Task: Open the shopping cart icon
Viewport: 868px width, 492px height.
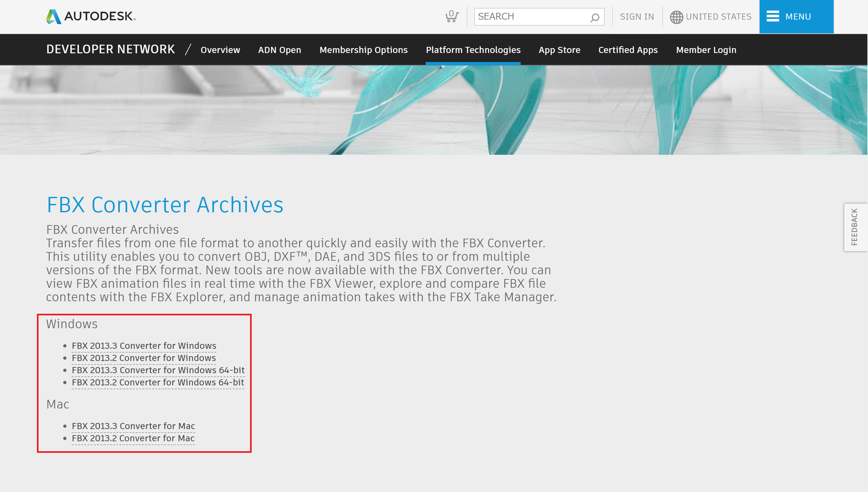Action: 452,16
